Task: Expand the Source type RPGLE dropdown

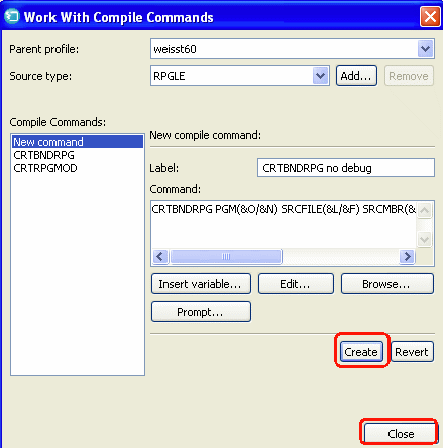Action: click(x=321, y=76)
